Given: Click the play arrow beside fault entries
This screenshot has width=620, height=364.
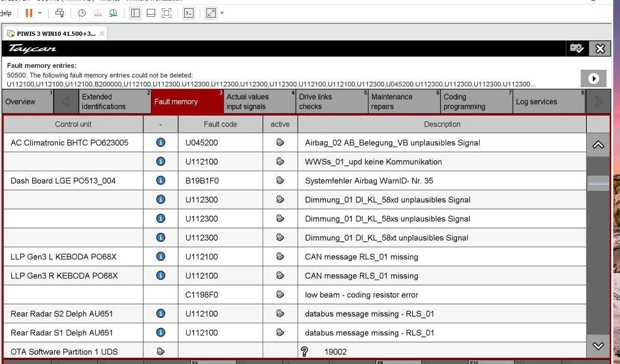Looking at the screenshot, I should 593,78.
